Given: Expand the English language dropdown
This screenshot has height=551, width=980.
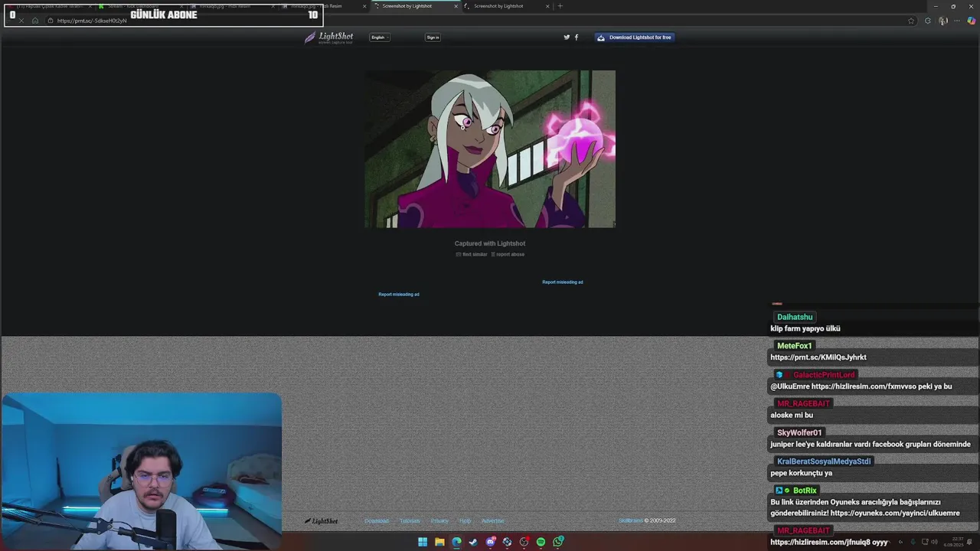Looking at the screenshot, I should [380, 37].
